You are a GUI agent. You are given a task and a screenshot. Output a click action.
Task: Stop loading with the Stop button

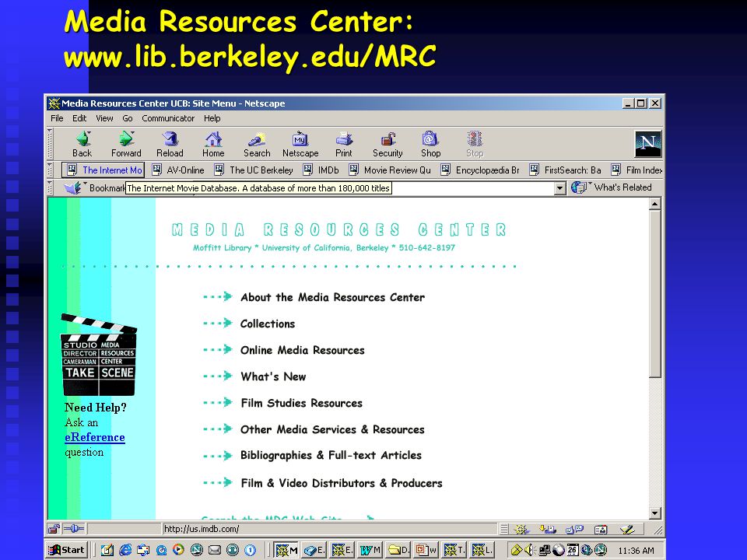click(475, 145)
